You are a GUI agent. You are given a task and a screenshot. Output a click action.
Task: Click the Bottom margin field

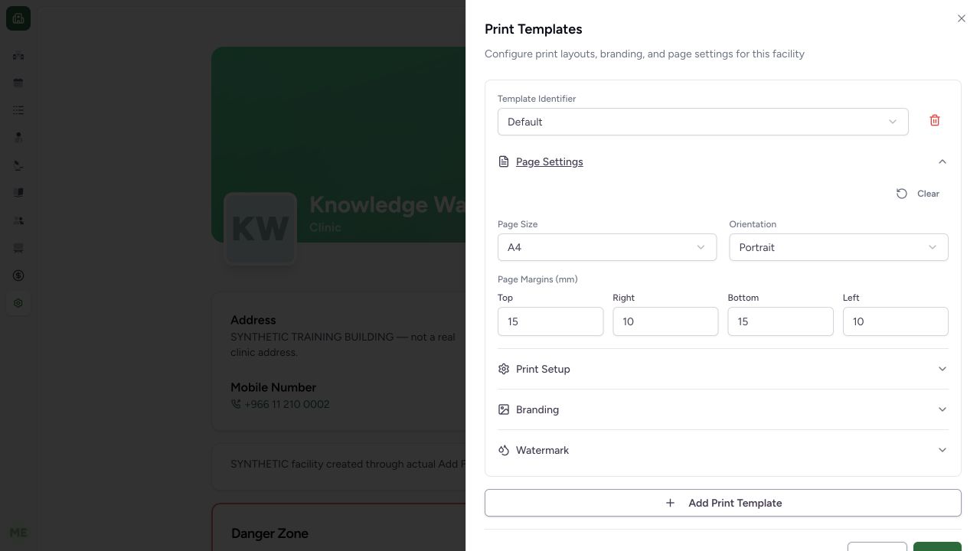tap(780, 321)
